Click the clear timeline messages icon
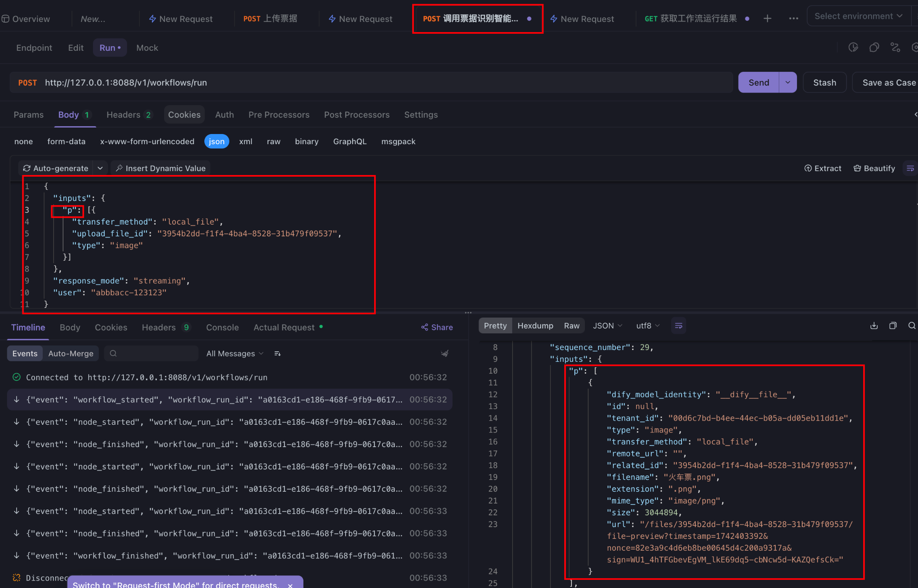The height and width of the screenshot is (588, 918). pos(445,353)
